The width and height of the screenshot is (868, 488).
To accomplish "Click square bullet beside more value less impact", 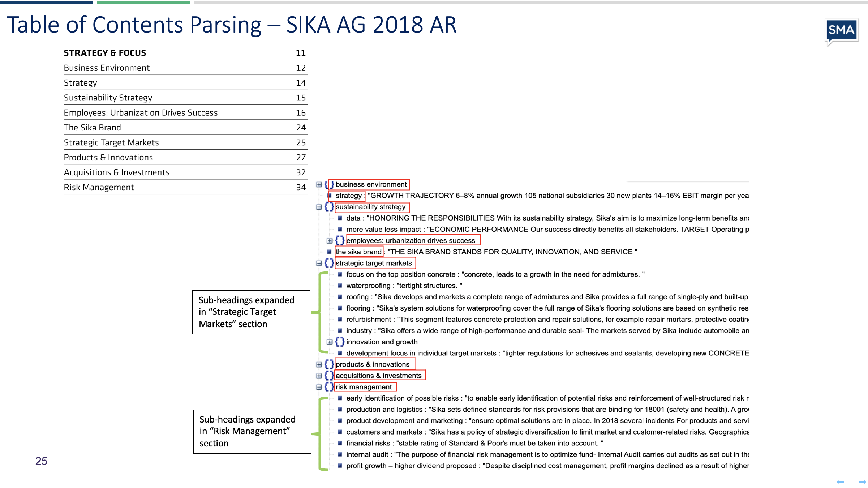I will [x=340, y=229].
